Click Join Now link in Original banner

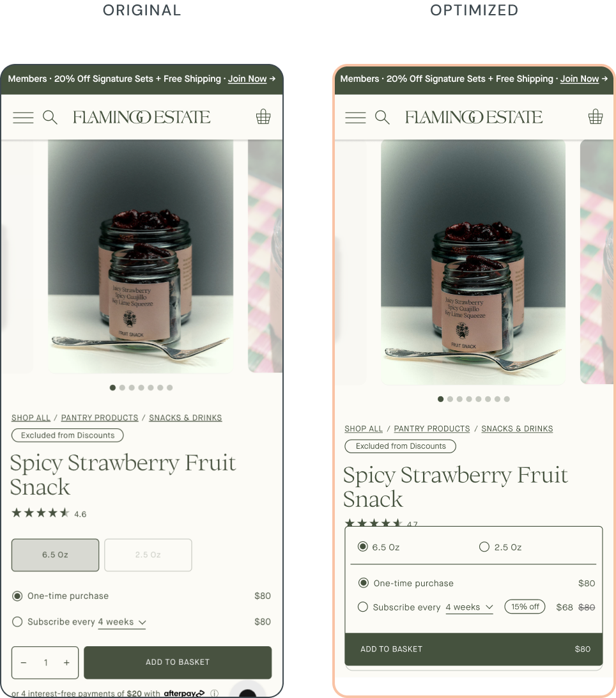pos(247,79)
